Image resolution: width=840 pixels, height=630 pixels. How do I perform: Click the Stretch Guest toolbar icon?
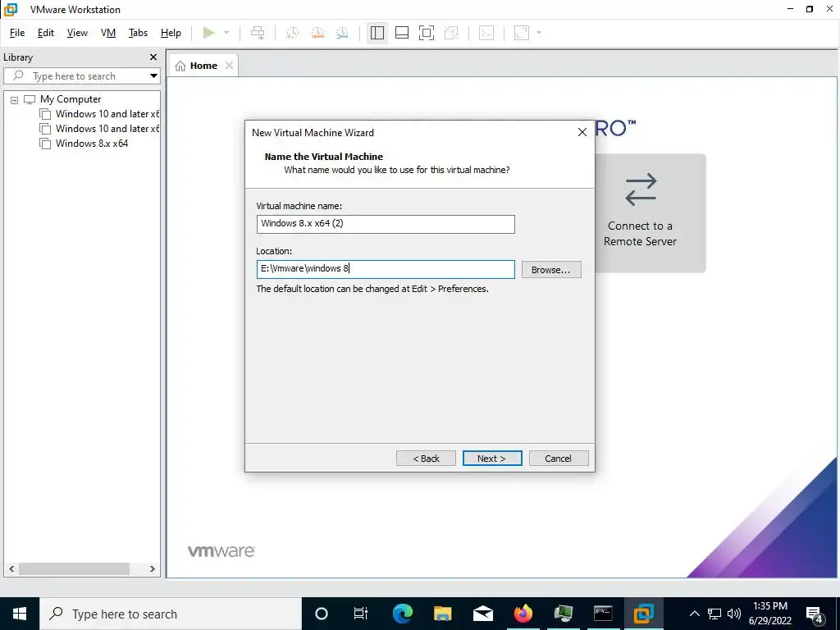click(522, 33)
